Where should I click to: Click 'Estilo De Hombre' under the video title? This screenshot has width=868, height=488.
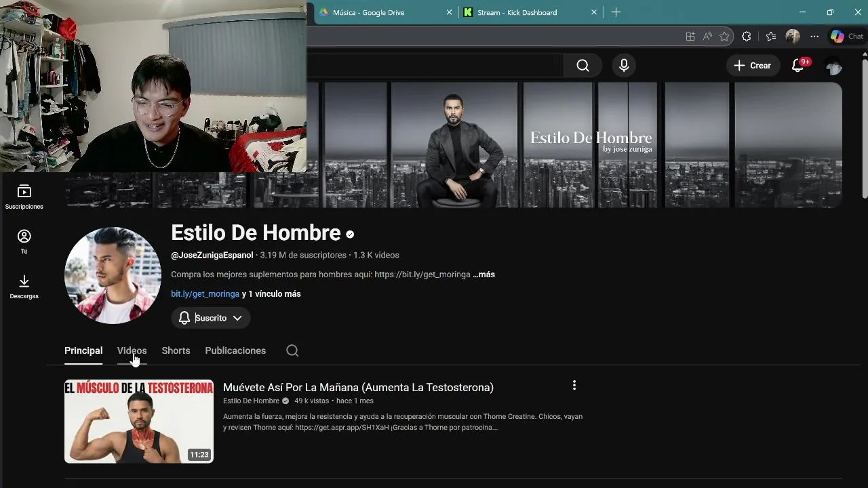251,401
